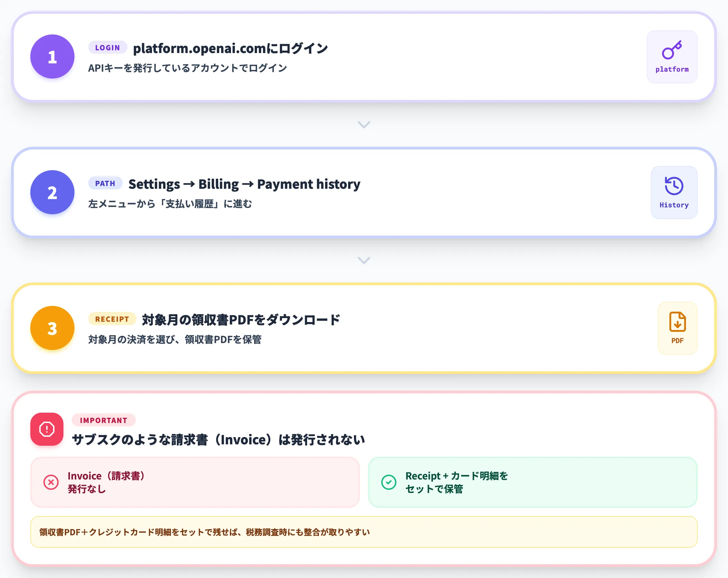Click text '左メニューから「支払い履歴」に進む'
Screen dimensions: 728x578
(170, 204)
